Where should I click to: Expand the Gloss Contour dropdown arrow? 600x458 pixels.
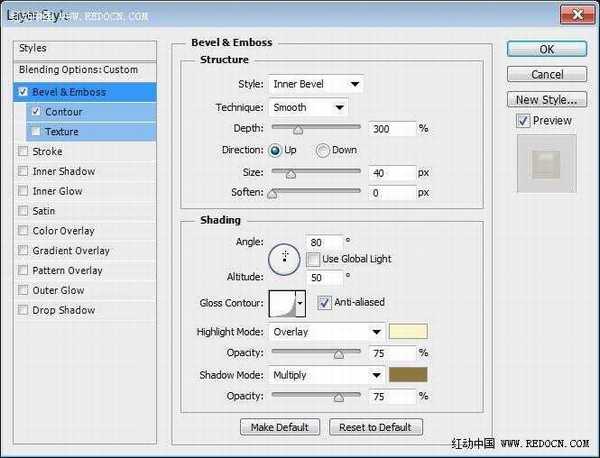point(300,303)
